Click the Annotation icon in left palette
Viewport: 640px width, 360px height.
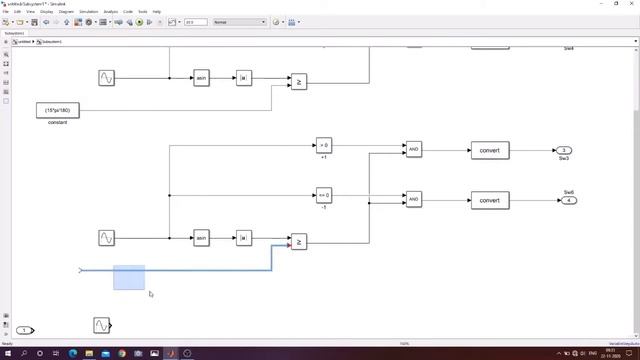[x=6, y=82]
